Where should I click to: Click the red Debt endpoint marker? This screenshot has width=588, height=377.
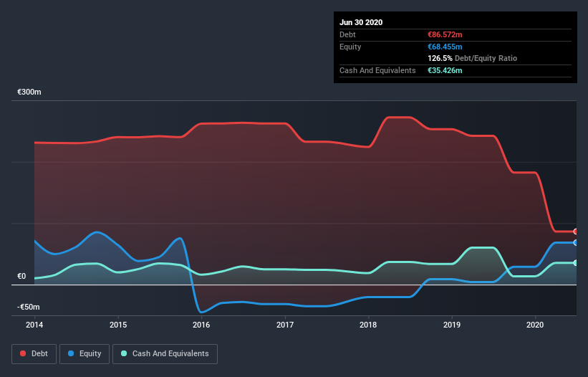click(576, 232)
